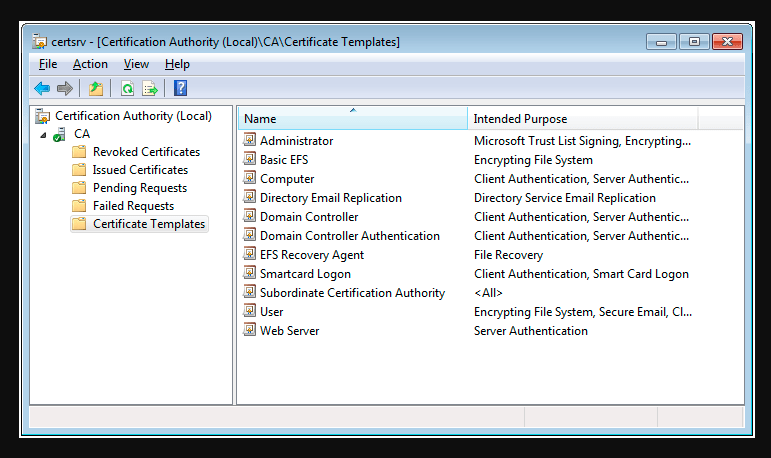
Task: Click the Refresh toolbar icon
Action: [127, 89]
